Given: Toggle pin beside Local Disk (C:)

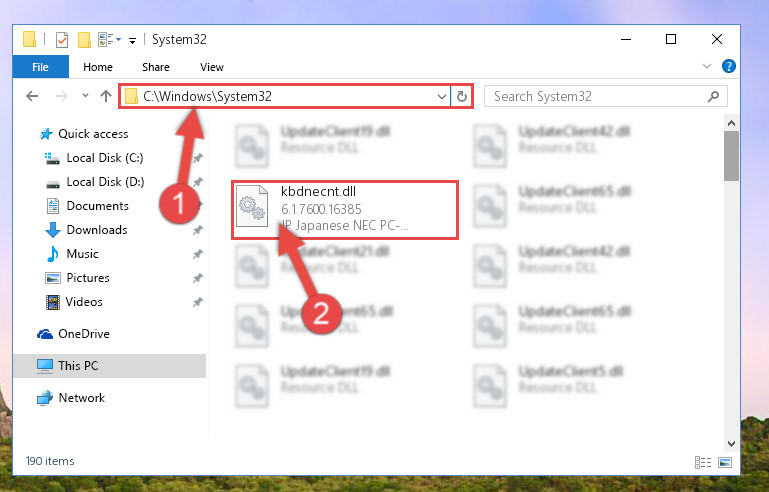Looking at the screenshot, I should 198,158.
